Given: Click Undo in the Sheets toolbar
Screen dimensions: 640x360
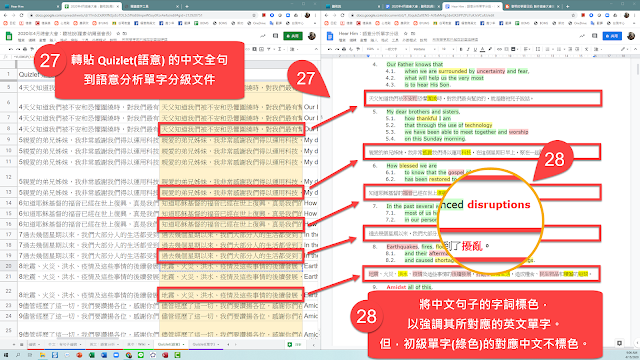Looking at the screenshot, I should coord(11,49).
